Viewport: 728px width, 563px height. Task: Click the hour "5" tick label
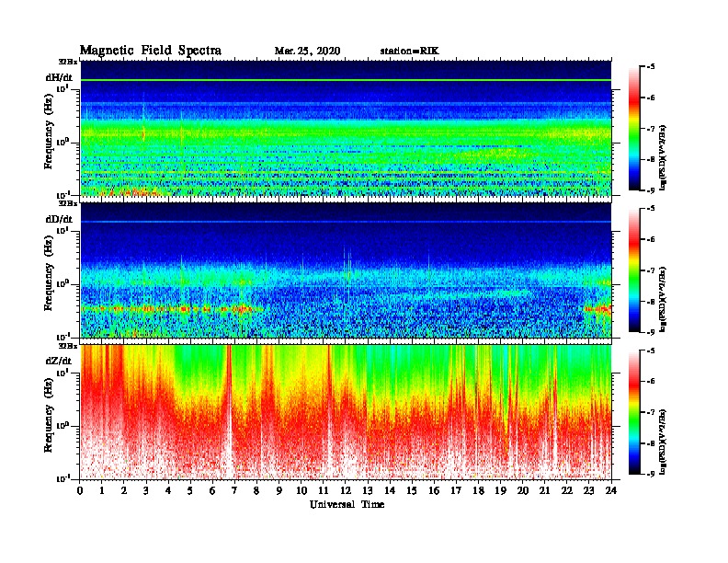coord(190,490)
